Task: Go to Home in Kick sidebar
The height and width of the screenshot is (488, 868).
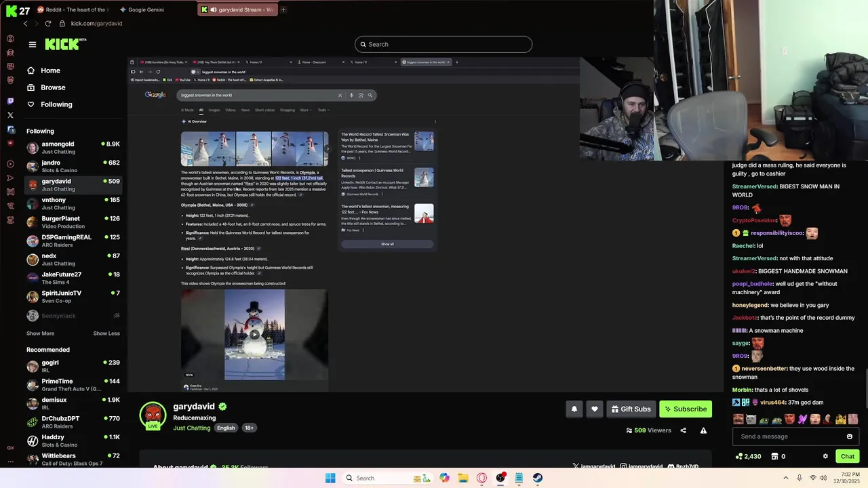Action: [43, 70]
